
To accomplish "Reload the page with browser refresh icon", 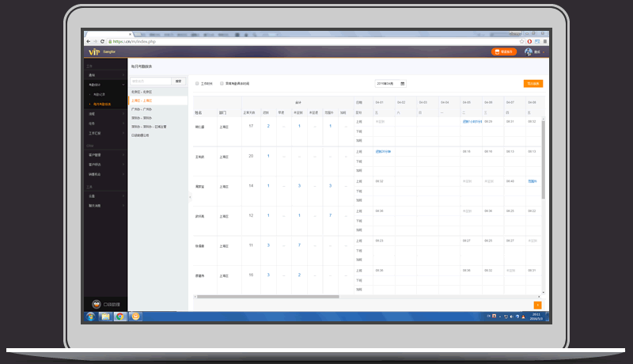I will [102, 40].
